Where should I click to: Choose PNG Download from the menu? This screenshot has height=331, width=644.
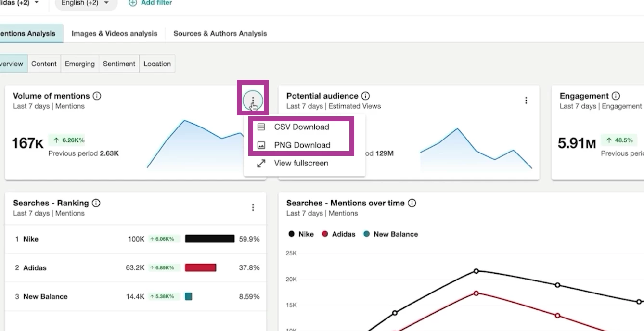click(x=302, y=145)
